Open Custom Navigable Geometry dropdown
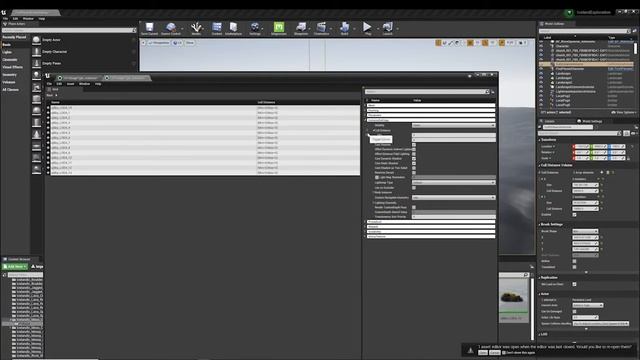 point(453,198)
